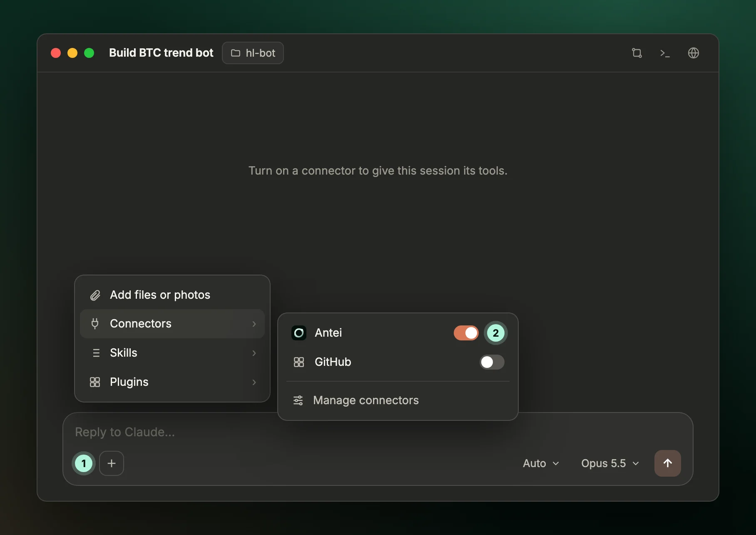Click the globe browser icon
This screenshot has height=535, width=756.
coord(693,53)
